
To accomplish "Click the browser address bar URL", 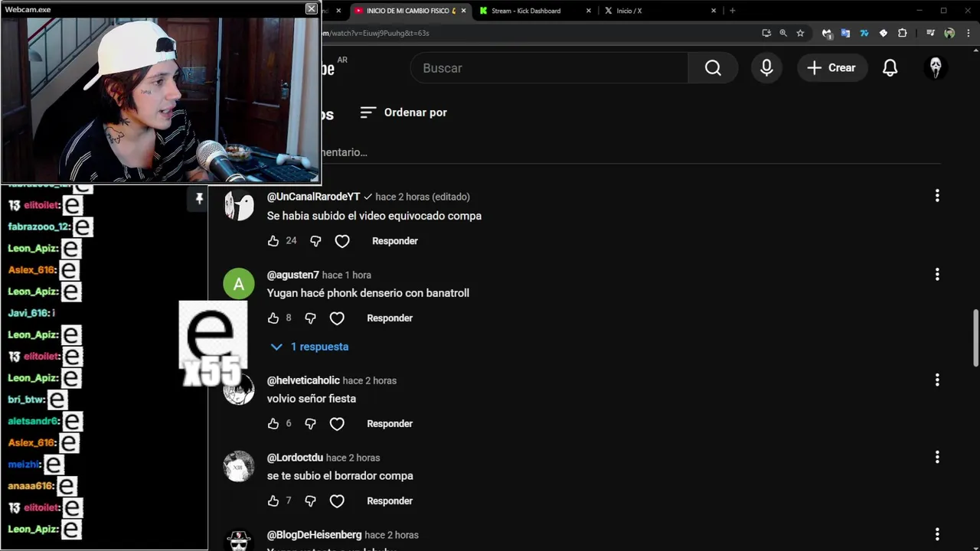I will coord(376,33).
